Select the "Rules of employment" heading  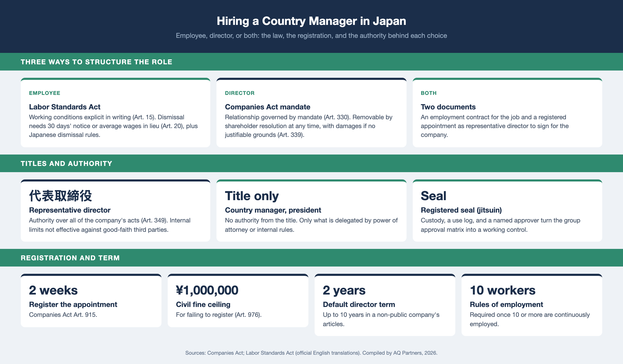[506, 304]
